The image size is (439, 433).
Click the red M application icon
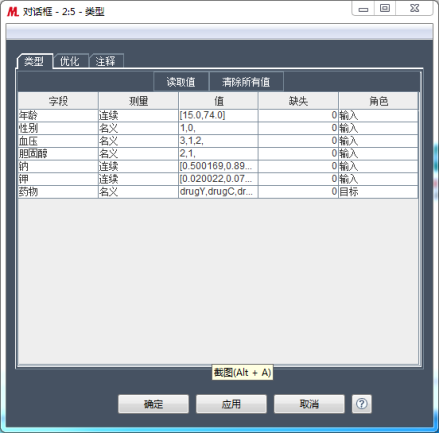13,12
